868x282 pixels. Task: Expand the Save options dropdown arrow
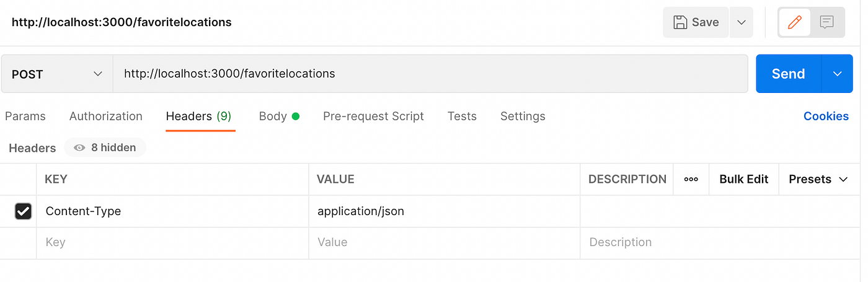[x=741, y=23]
